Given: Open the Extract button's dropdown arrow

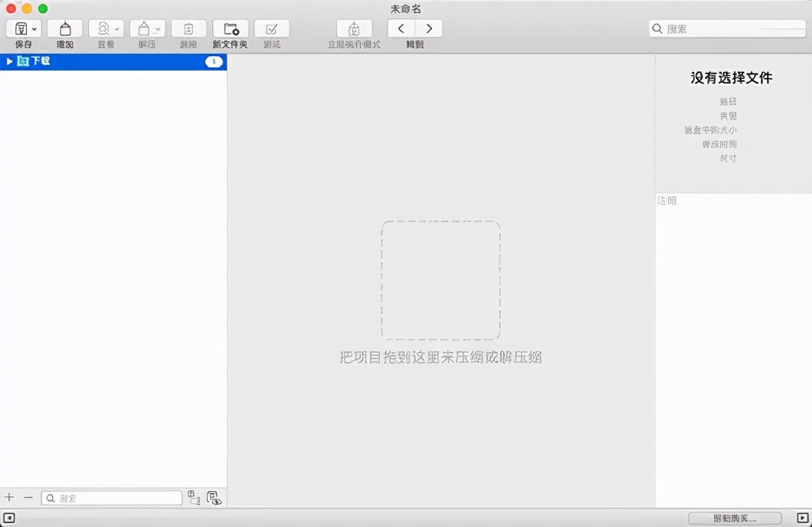Looking at the screenshot, I should pyautogui.click(x=158, y=30).
